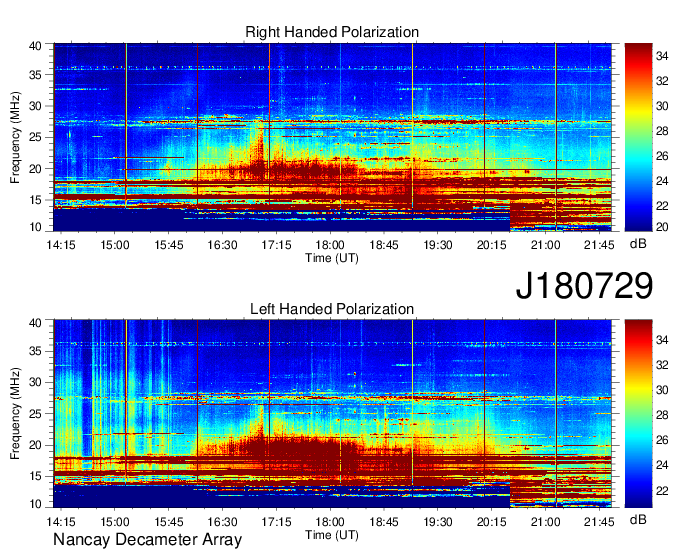Click the Left Handed spectrogram image
The height and width of the screenshot is (552, 680).
pos(333,413)
